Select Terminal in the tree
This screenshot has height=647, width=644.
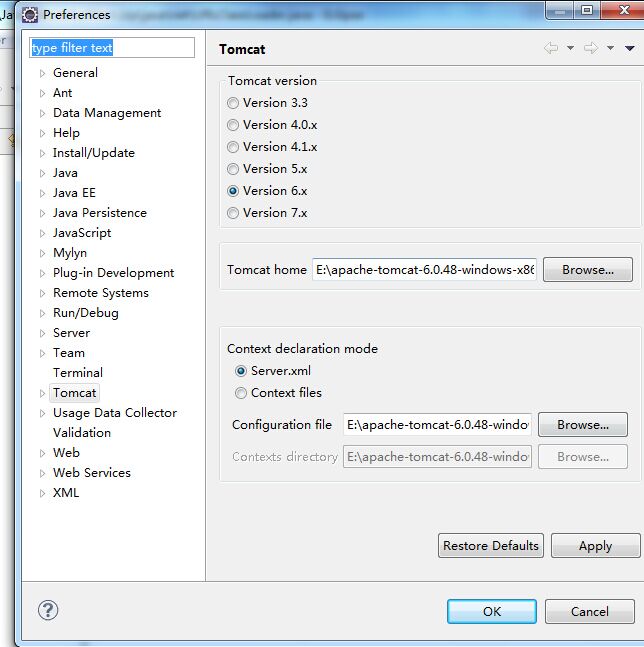pos(78,373)
